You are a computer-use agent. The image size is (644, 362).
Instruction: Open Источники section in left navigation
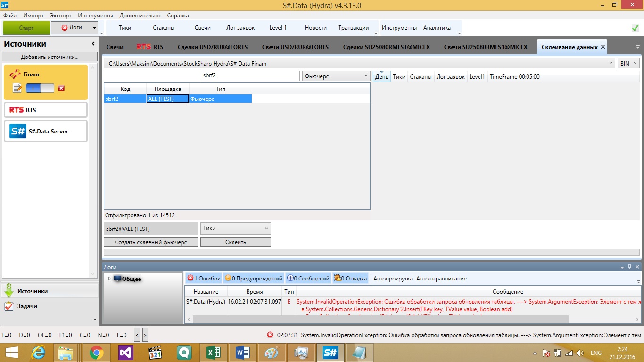(x=32, y=291)
